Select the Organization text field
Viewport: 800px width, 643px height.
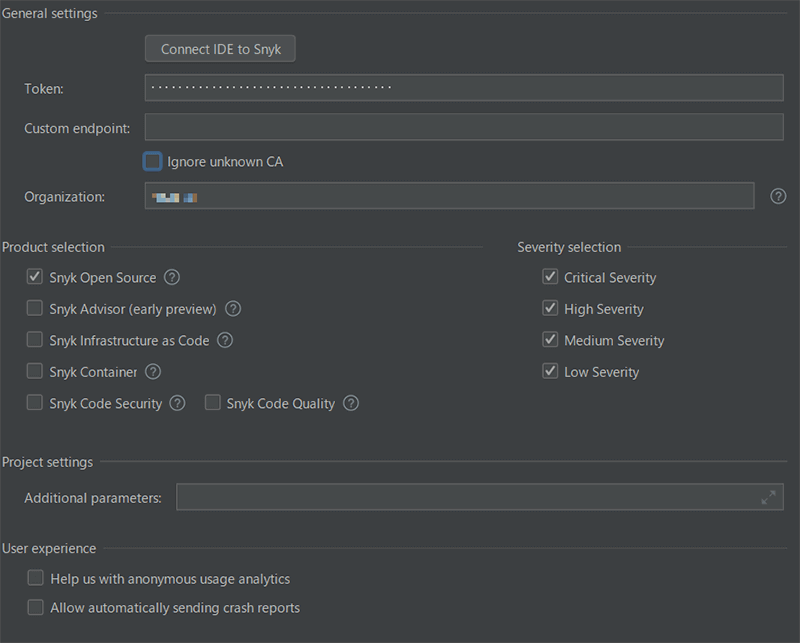click(449, 196)
